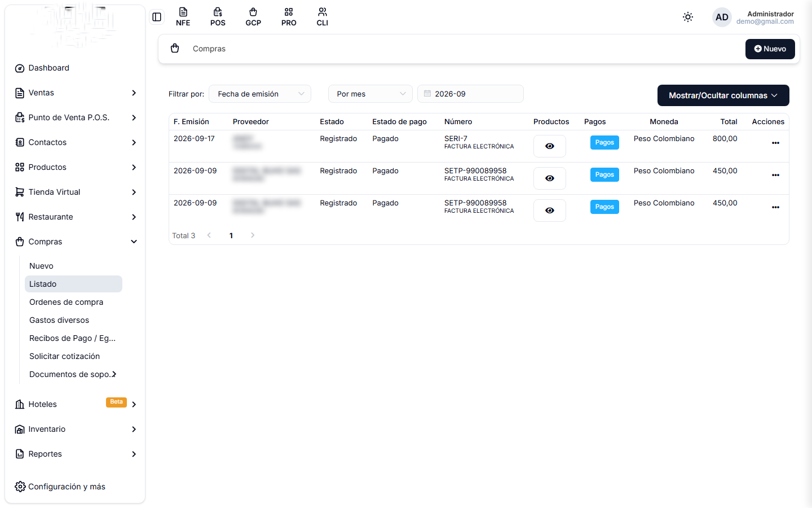The image size is (812, 508).
Task: Click the Administrador user name
Action: point(770,14)
